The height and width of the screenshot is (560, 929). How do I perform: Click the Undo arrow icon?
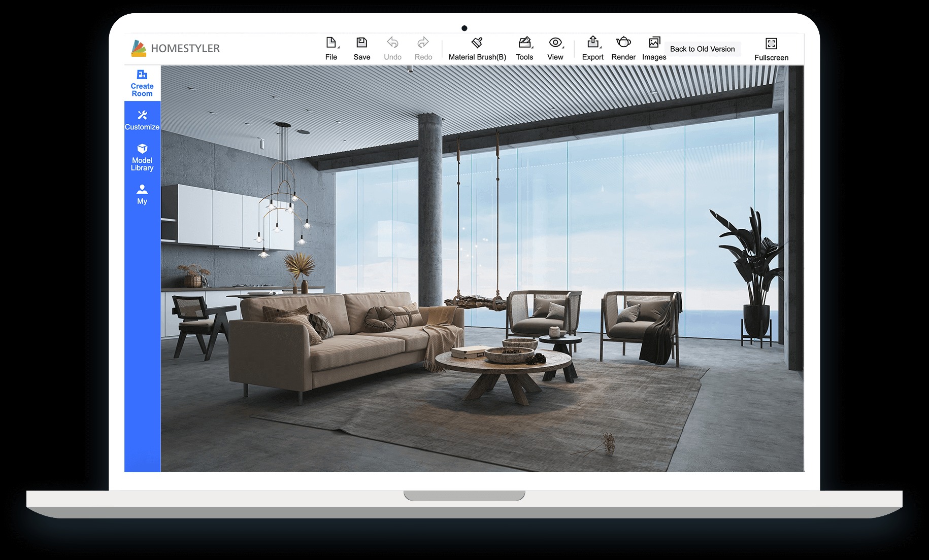(x=392, y=43)
